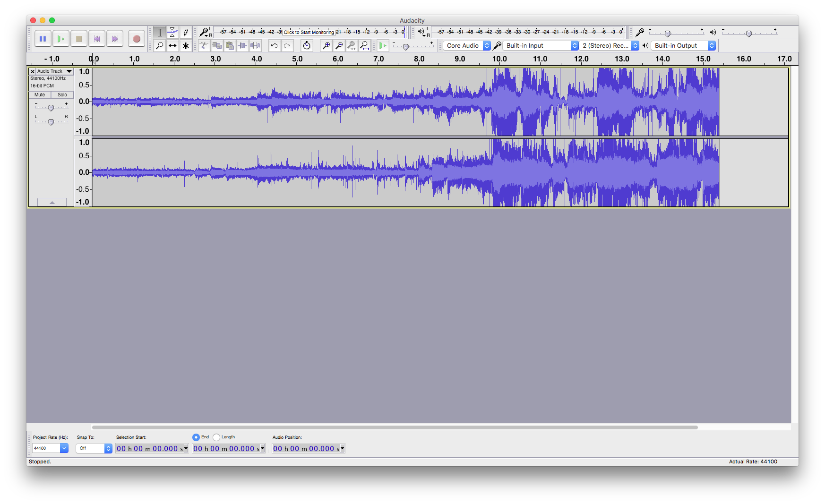Select the Length radio button
This screenshot has height=504, width=825.
coord(216,437)
